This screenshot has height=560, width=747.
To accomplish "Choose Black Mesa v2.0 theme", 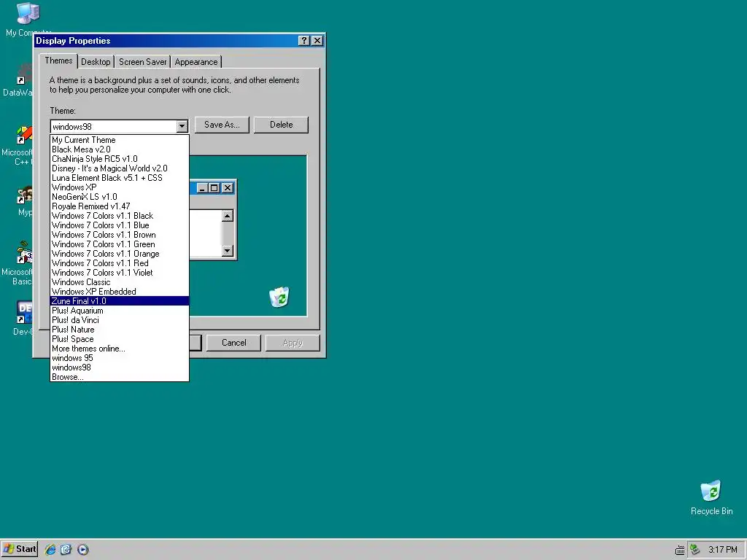I will [x=120, y=149].
